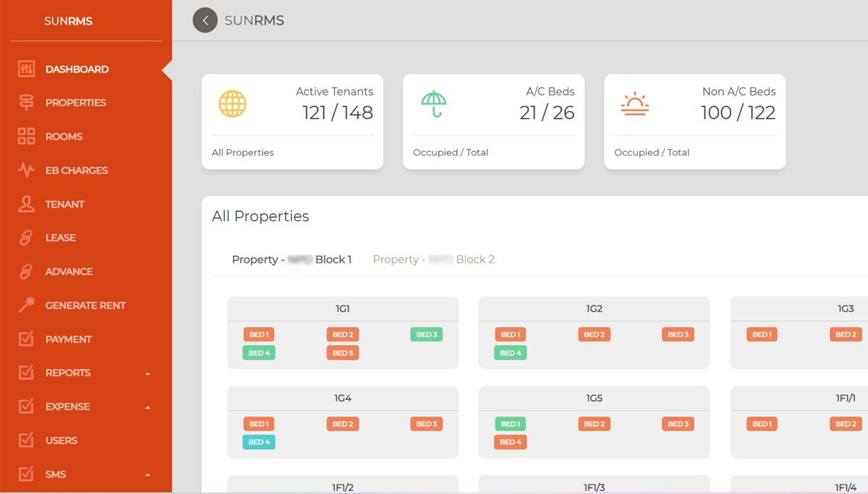
Task: Click the Rooms grid icon
Action: point(26,136)
